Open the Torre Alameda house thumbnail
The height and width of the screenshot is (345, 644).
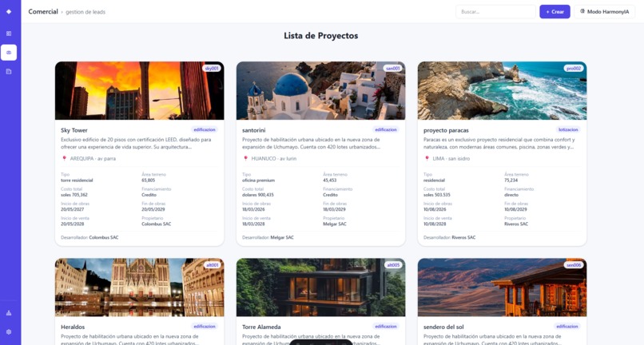[x=320, y=287]
